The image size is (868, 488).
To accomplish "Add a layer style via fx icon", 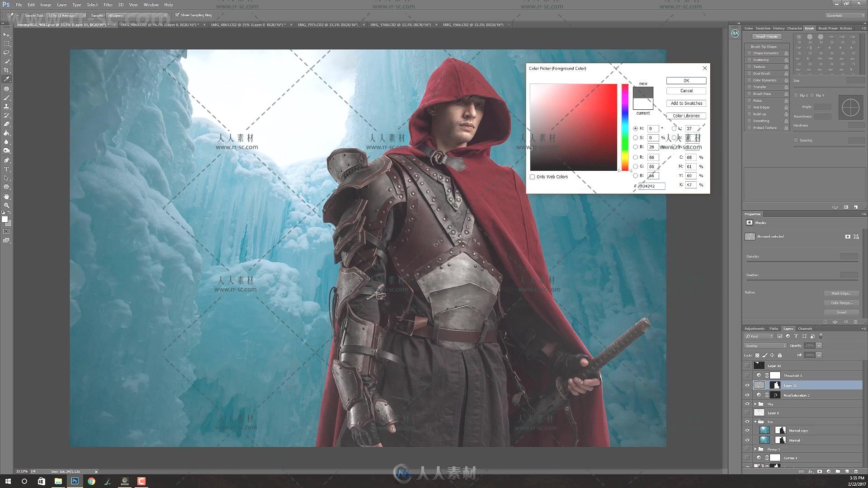I will pos(811,471).
